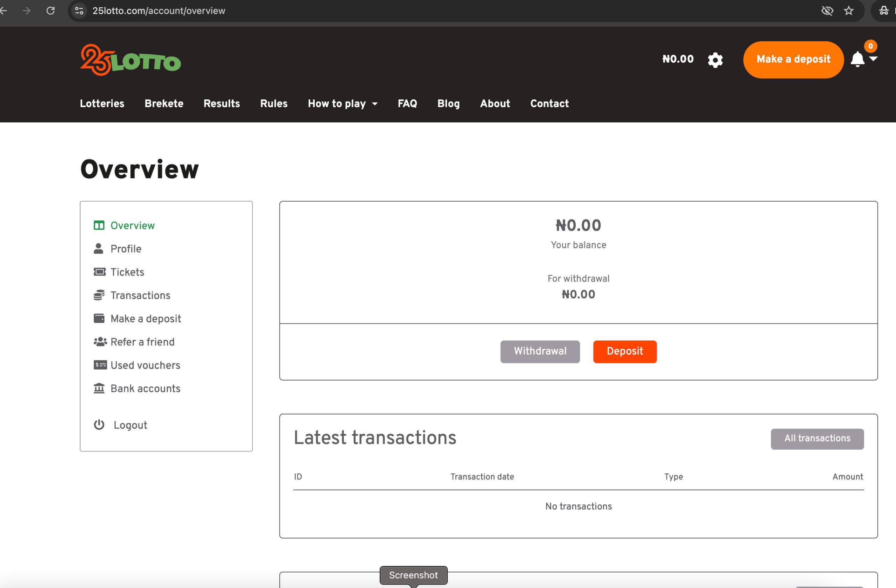
Task: Go to the Lotteries menu item
Action: click(102, 104)
